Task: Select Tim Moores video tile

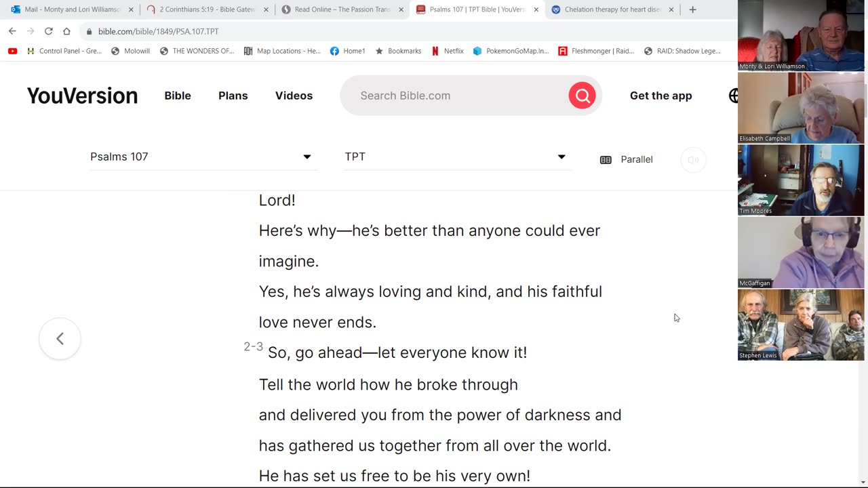Action: click(x=801, y=180)
